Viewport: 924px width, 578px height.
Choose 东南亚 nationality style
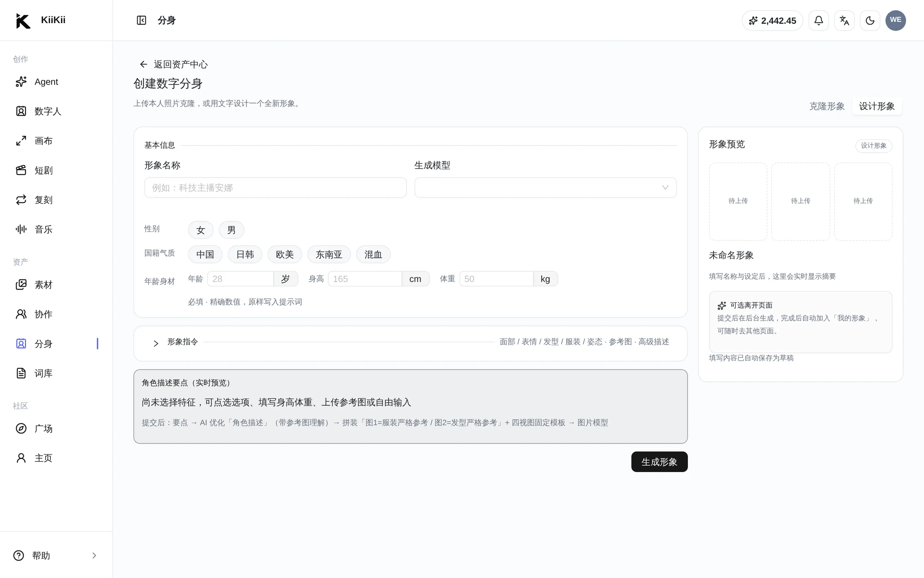coord(329,254)
